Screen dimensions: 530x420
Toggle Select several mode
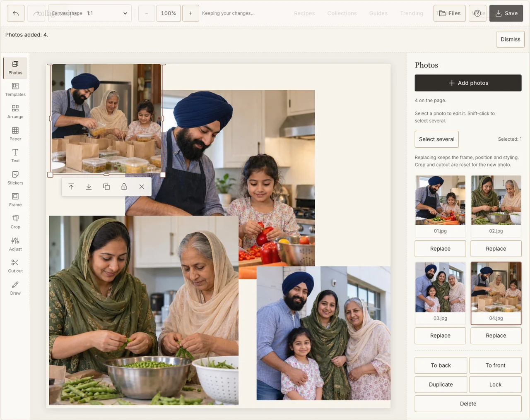(x=437, y=139)
